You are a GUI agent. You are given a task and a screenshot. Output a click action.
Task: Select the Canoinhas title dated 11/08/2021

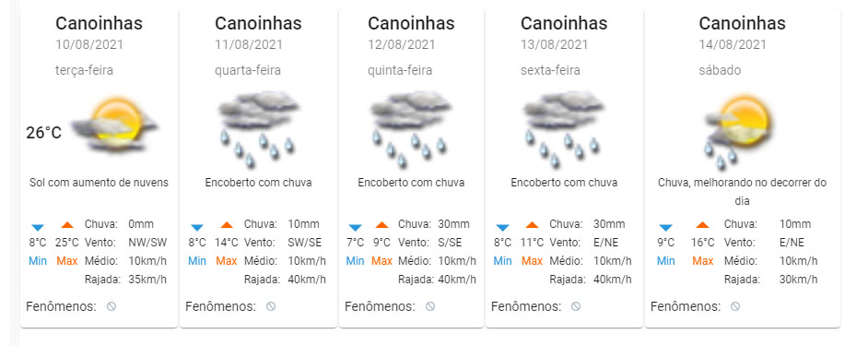click(x=258, y=23)
